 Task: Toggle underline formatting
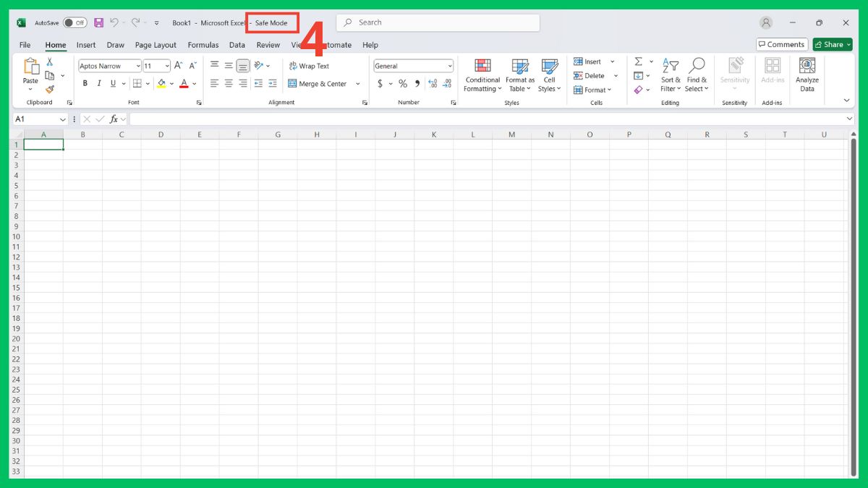pos(112,83)
